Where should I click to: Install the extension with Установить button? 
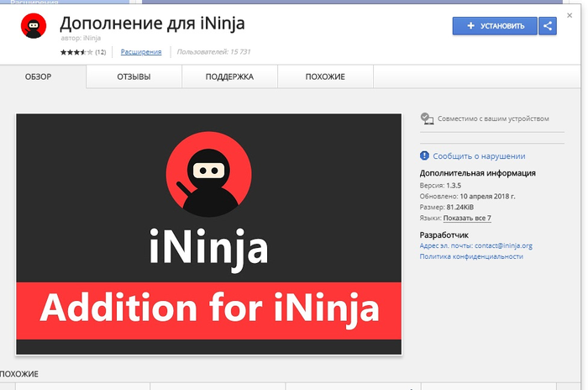pos(495,26)
